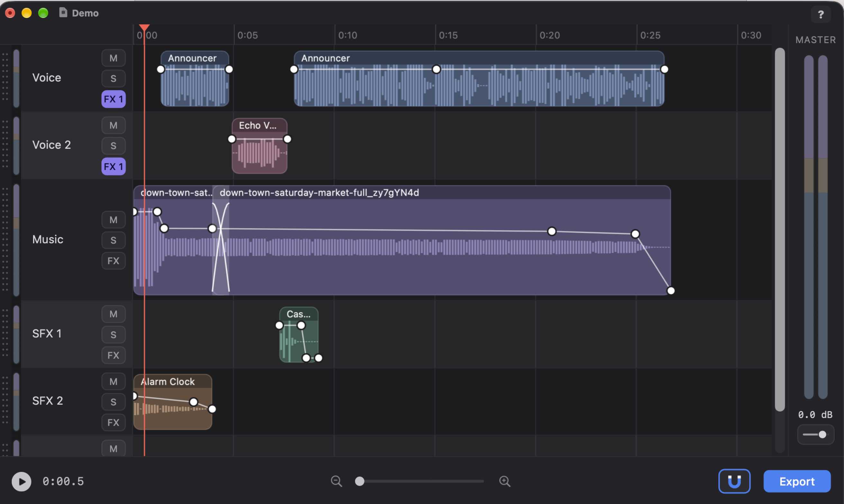
Task: Solo the SFX 2 track
Action: [113, 402]
